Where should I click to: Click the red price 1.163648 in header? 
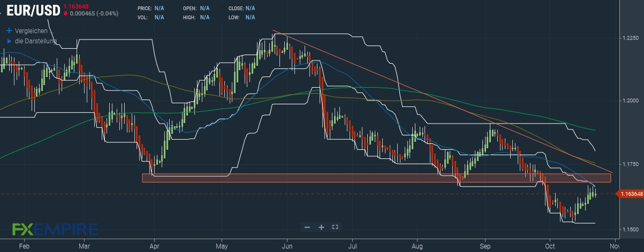75,6
